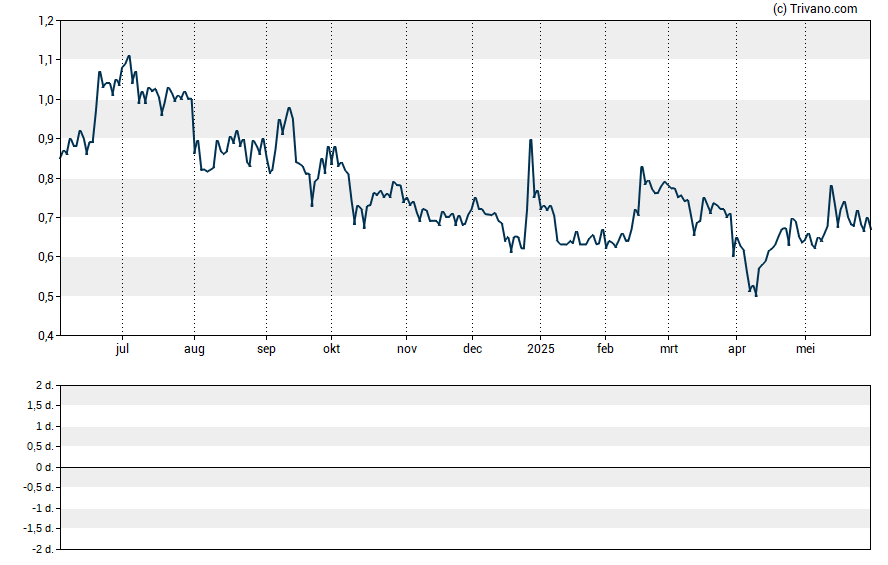Click the '0,4' price axis value
Viewport: 888px width, 565px height.
[x=46, y=336]
